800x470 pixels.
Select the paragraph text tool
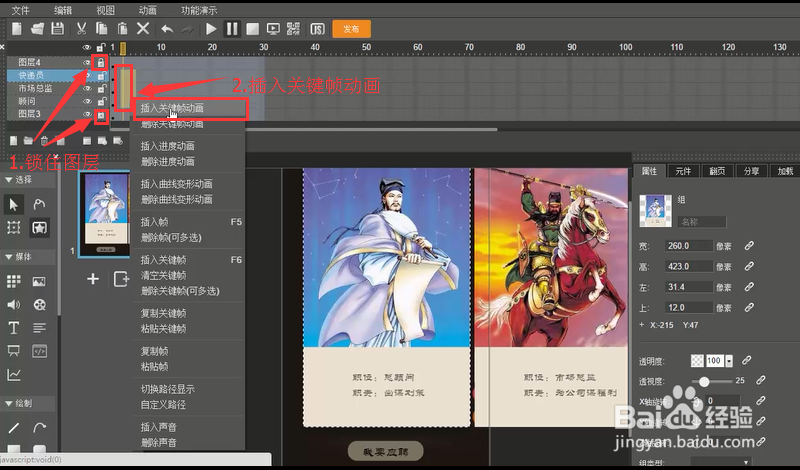(39, 328)
